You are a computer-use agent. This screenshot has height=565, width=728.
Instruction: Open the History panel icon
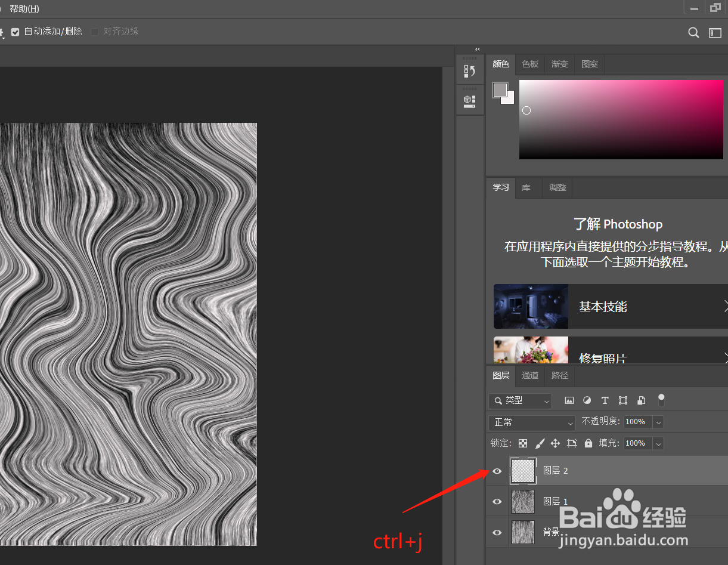pyautogui.click(x=470, y=72)
